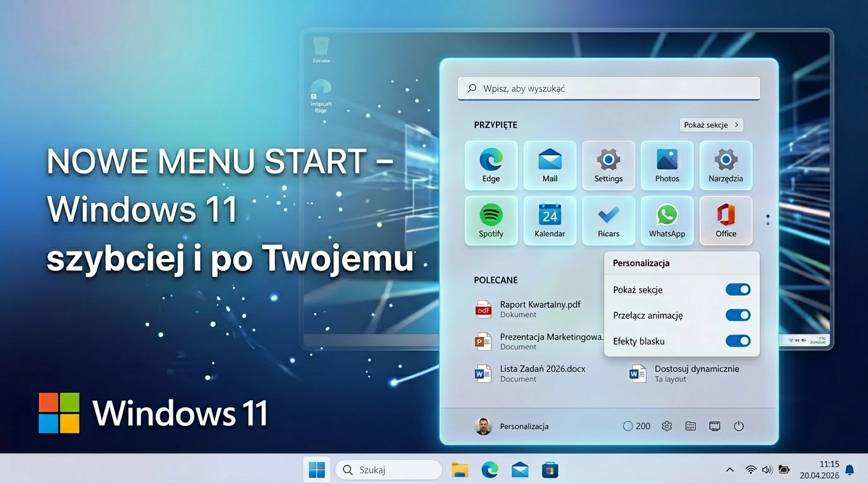Open Edge from pinned apps
The image size is (868, 484).
point(491,165)
